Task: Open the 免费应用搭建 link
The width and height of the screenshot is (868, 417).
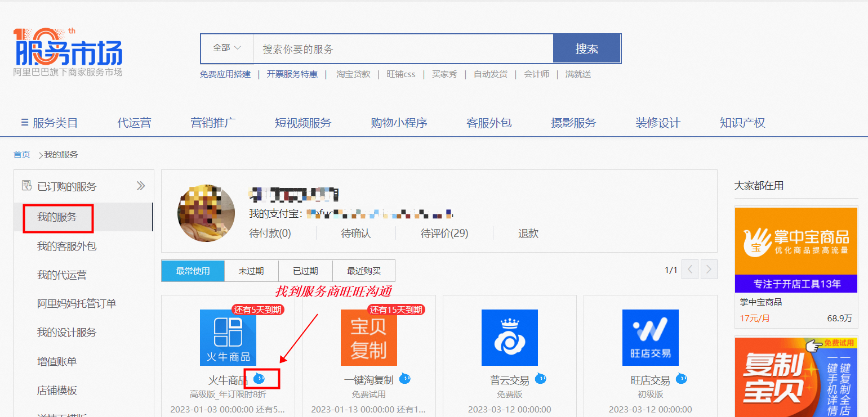Action: (x=225, y=74)
